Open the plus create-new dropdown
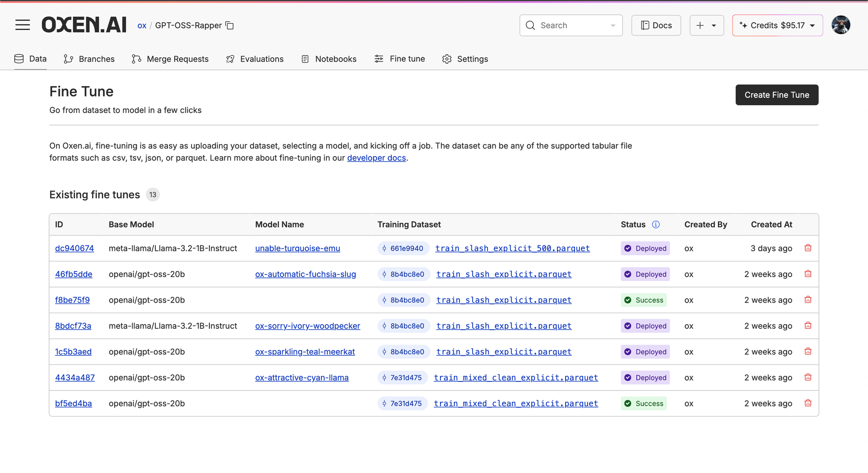This screenshot has width=868, height=473. (x=707, y=26)
